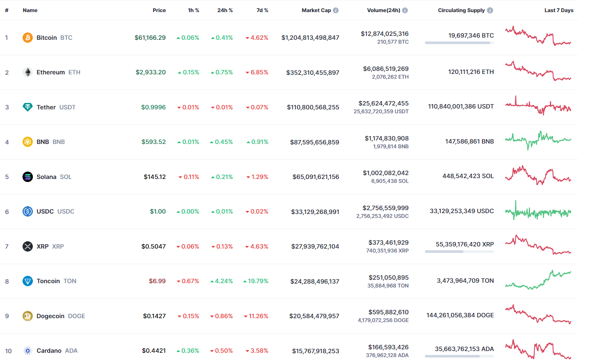This screenshot has height=364, width=591.
Task: Open the Volume(24h) info tooltip
Action: 405,10
